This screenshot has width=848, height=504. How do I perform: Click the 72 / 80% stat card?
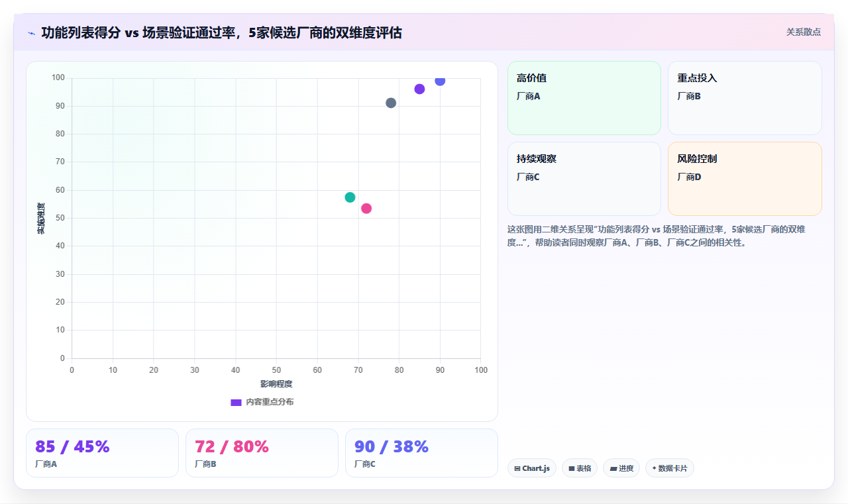262,453
